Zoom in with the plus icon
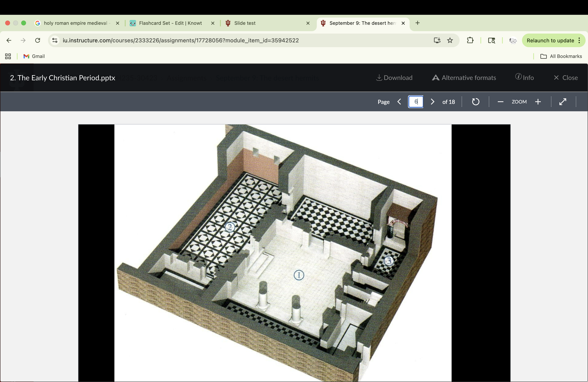The width and height of the screenshot is (588, 382). [x=538, y=102]
